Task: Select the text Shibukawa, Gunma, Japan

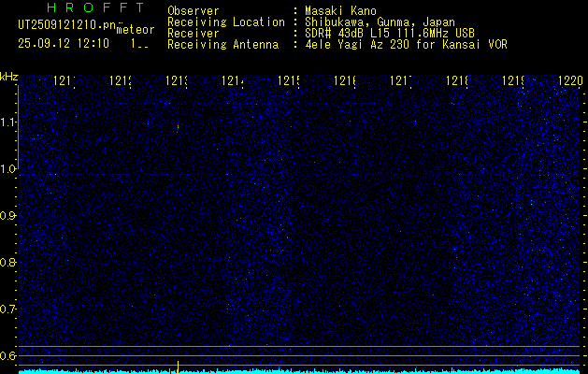Action: [x=380, y=22]
